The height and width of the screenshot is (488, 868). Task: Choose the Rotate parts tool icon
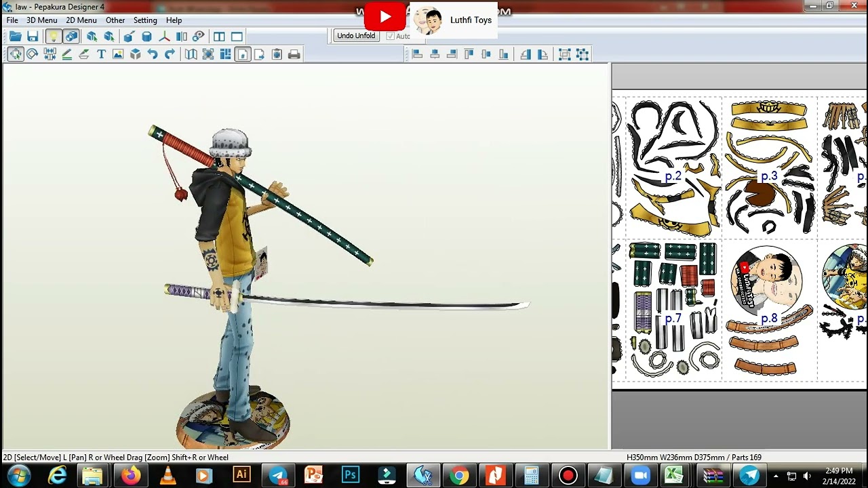(x=32, y=54)
